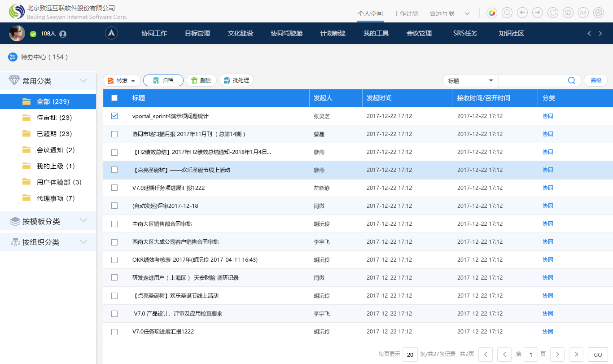The height and width of the screenshot is (364, 613).
Task: Click the global search magnifier icon
Action: click(507, 12)
